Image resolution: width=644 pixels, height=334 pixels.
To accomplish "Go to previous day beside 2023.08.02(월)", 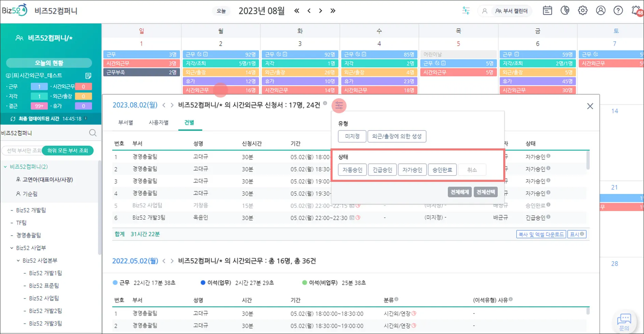I will point(164,105).
